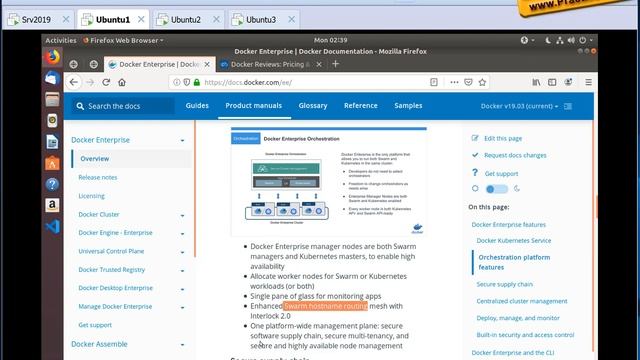Open LibreOffice Writer from the dock
Screen dimensions: 640x360
52,142
